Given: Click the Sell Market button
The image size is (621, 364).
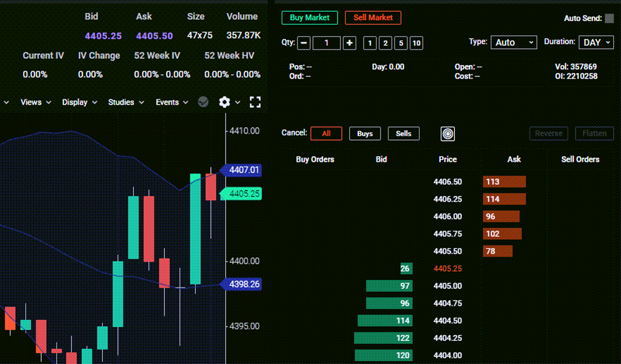Looking at the screenshot, I should tap(373, 17).
